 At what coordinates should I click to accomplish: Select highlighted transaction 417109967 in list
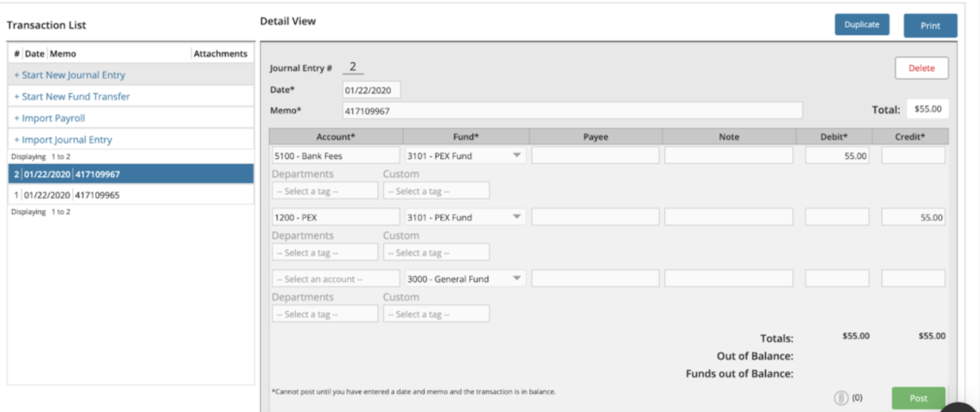97,174
